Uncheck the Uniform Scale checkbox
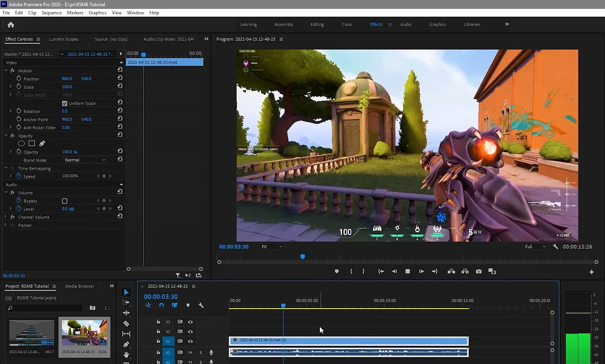The height and width of the screenshot is (364, 605). [65, 103]
